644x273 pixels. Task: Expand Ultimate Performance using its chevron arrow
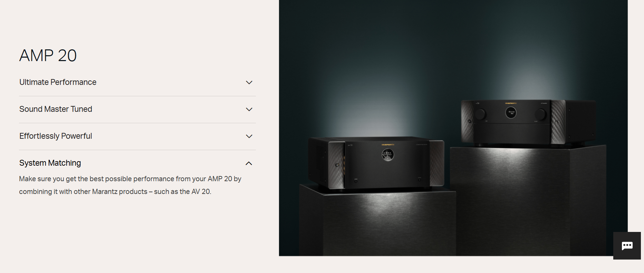tap(249, 82)
